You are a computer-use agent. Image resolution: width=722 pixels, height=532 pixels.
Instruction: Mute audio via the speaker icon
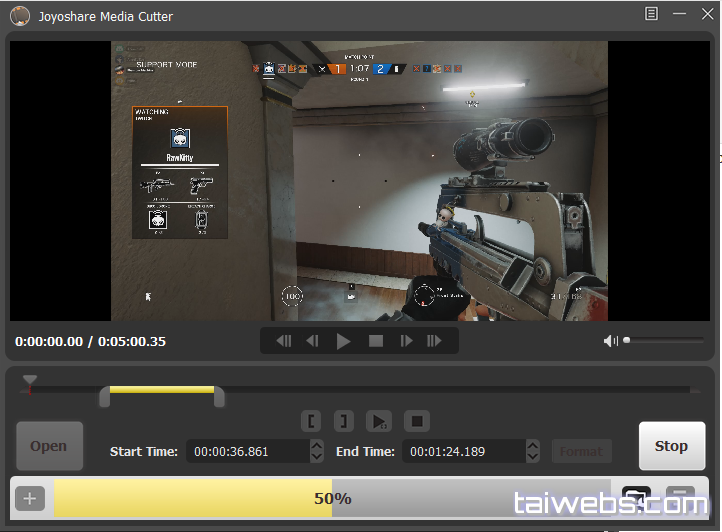pyautogui.click(x=611, y=341)
